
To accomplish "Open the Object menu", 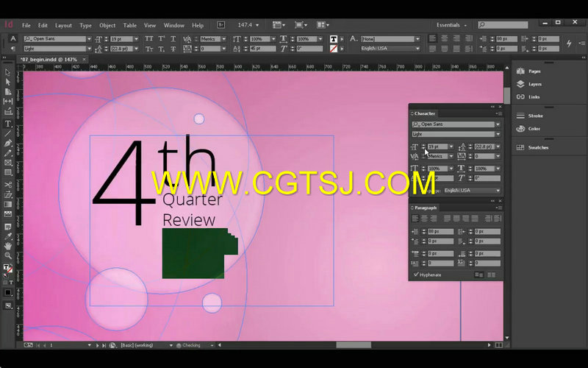I will pyautogui.click(x=107, y=25).
